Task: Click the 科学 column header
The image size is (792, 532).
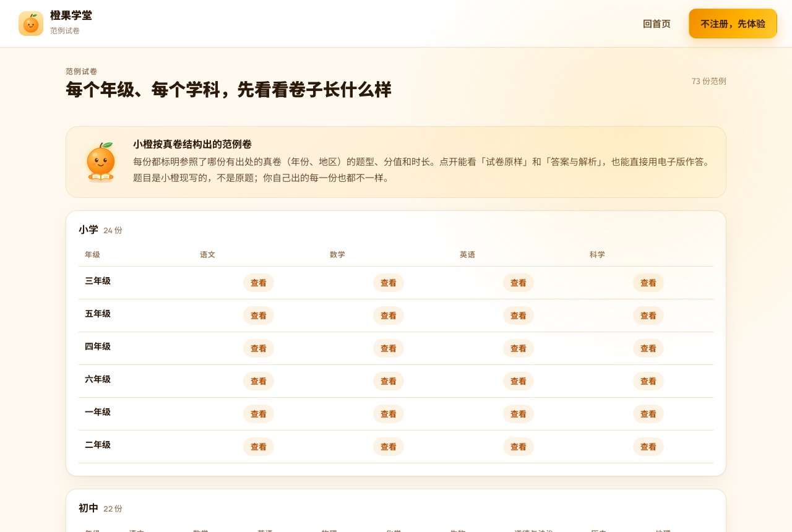Action: point(597,255)
